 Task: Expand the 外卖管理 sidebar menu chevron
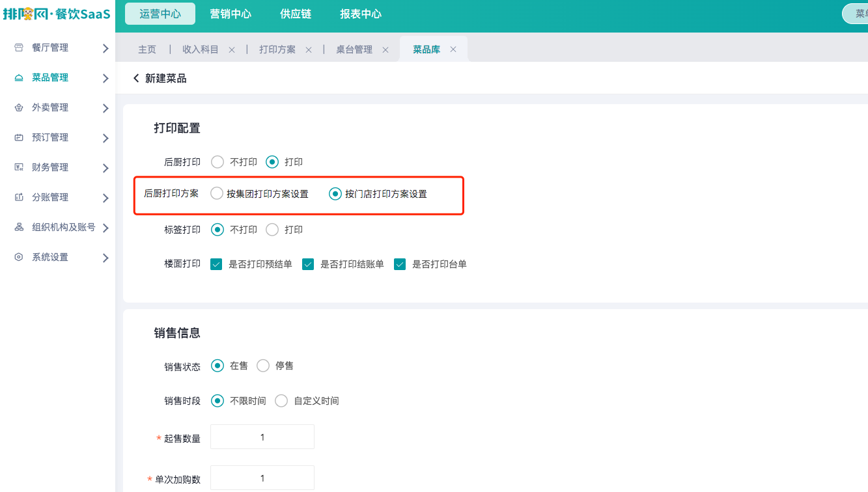tap(105, 108)
